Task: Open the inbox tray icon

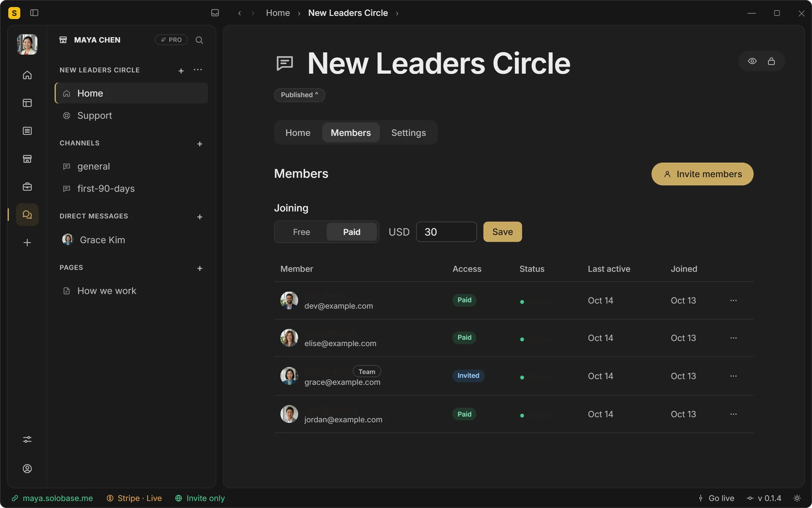Action: [215, 13]
